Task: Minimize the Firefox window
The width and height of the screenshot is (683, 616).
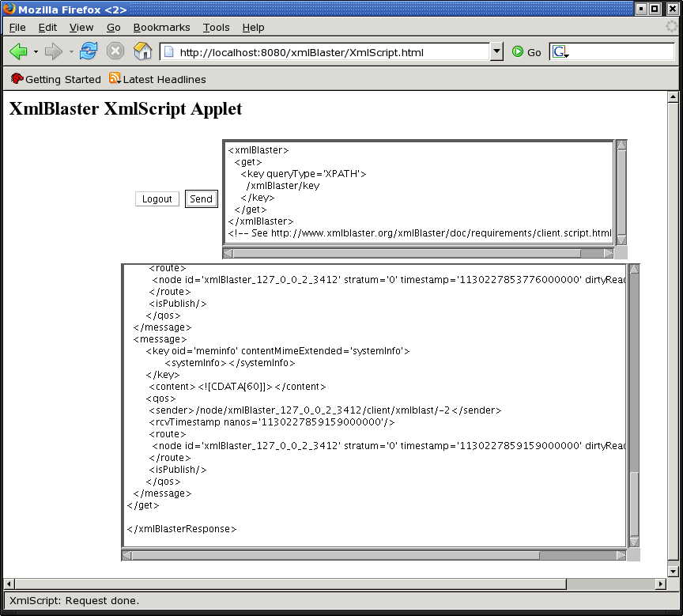Action: (x=641, y=9)
